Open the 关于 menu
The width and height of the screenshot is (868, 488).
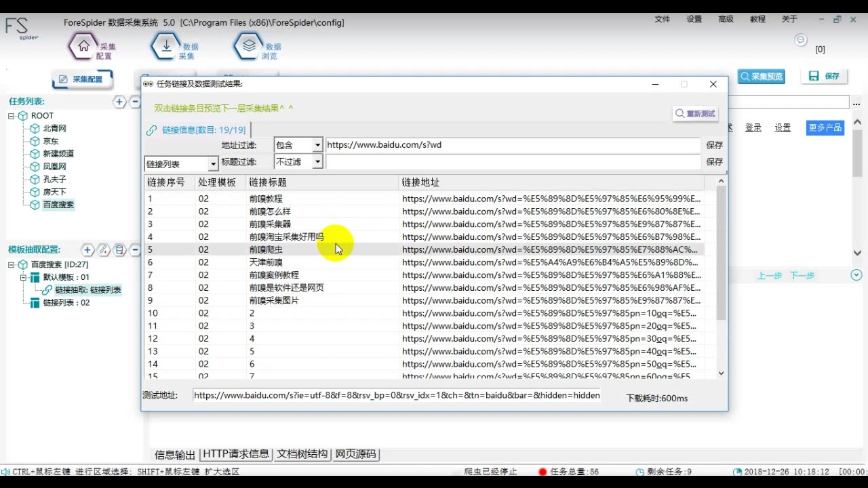[x=789, y=20]
